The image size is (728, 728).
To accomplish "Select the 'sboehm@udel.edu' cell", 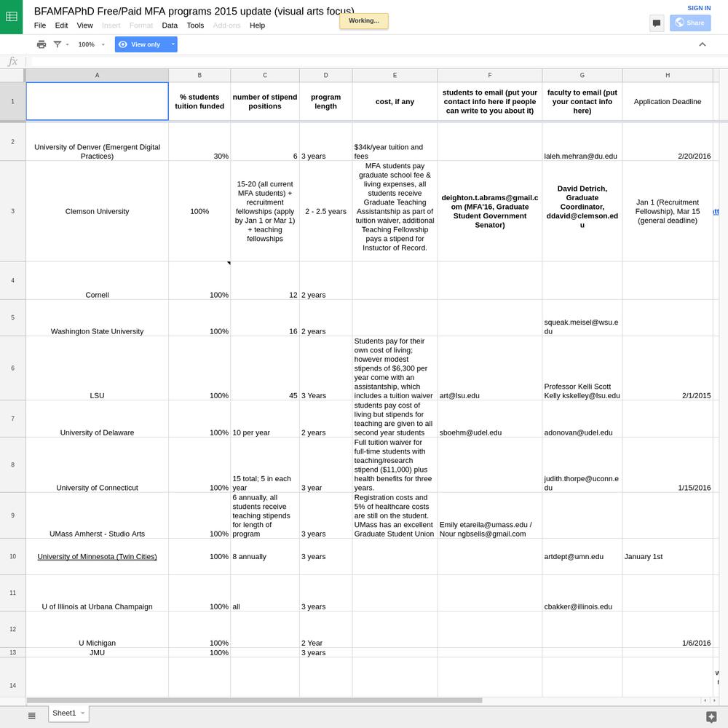I will (x=490, y=419).
